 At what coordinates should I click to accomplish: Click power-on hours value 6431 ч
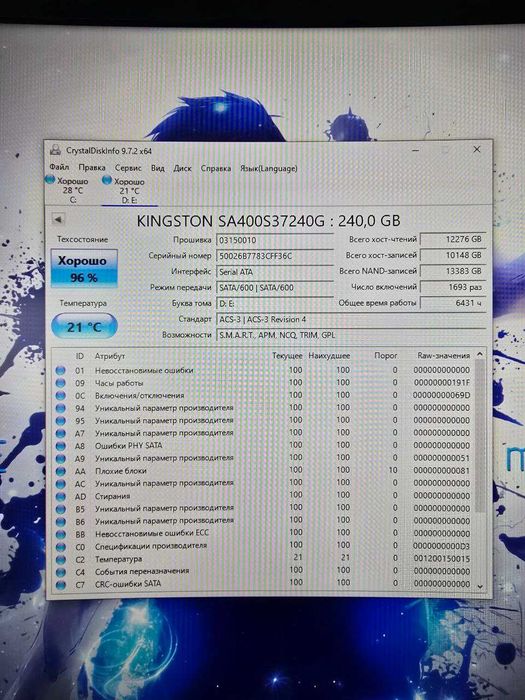[453, 303]
